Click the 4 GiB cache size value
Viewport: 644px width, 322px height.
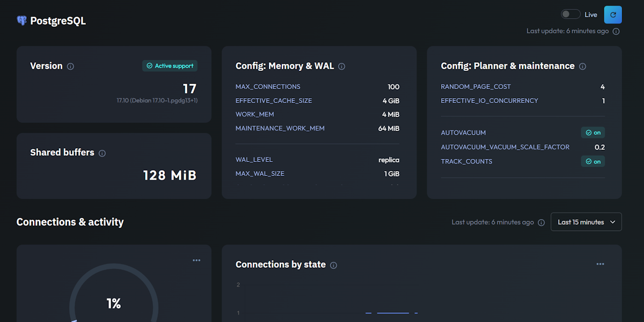(x=391, y=100)
